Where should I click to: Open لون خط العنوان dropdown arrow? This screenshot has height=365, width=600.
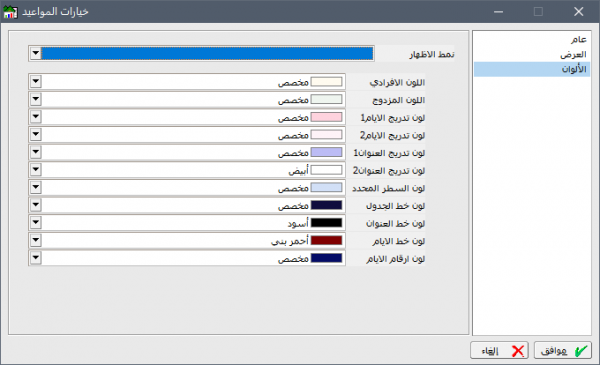[x=36, y=222]
